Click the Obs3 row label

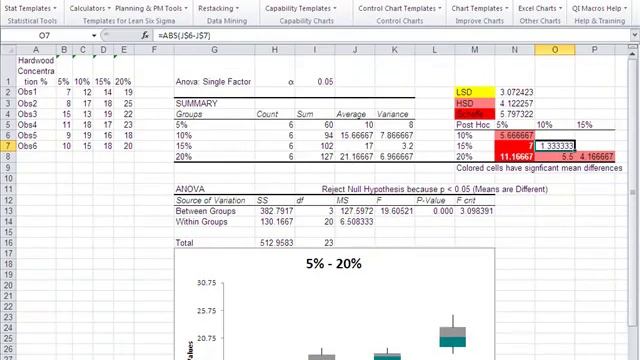(36, 114)
